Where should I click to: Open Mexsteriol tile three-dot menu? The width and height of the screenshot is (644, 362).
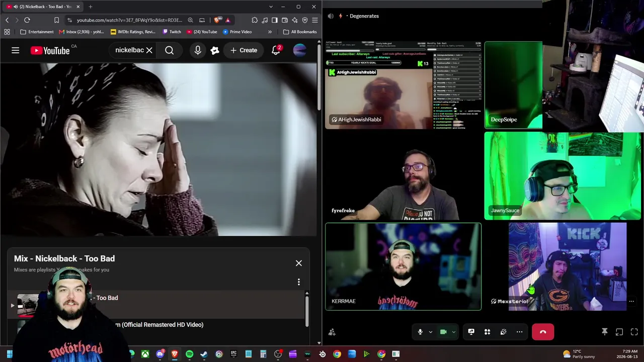coord(631,301)
